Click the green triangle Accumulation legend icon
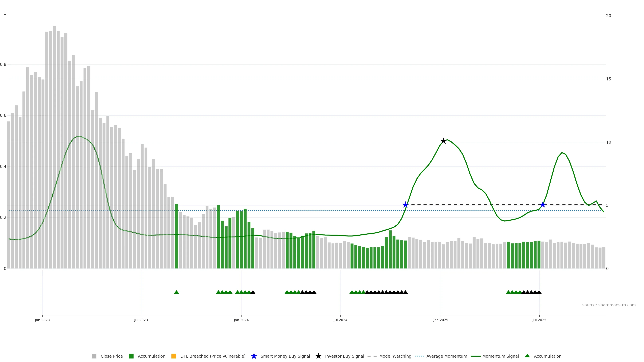The image size is (644, 362). (x=527, y=356)
